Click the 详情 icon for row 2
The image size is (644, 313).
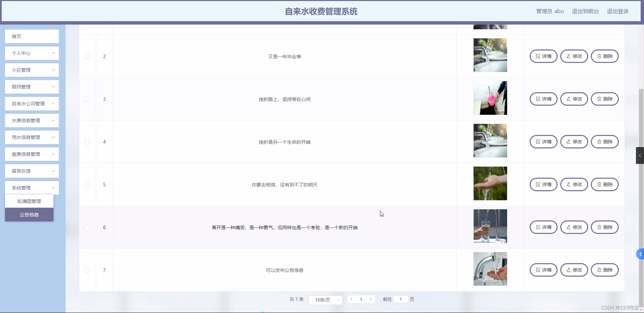pos(538,56)
